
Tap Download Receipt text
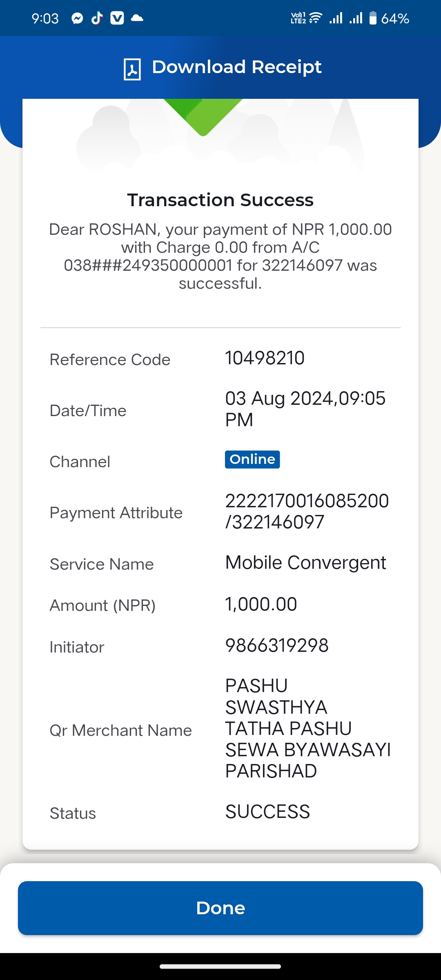(x=237, y=67)
